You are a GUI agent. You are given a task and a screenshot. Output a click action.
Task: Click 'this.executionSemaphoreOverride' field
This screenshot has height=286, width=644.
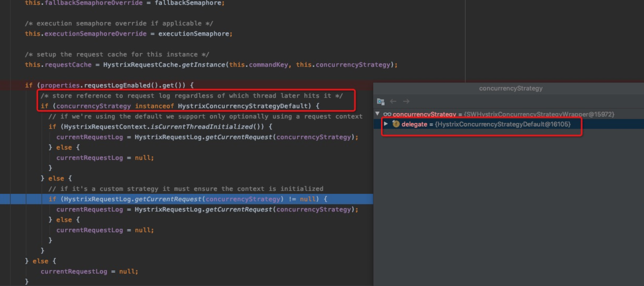click(86, 34)
